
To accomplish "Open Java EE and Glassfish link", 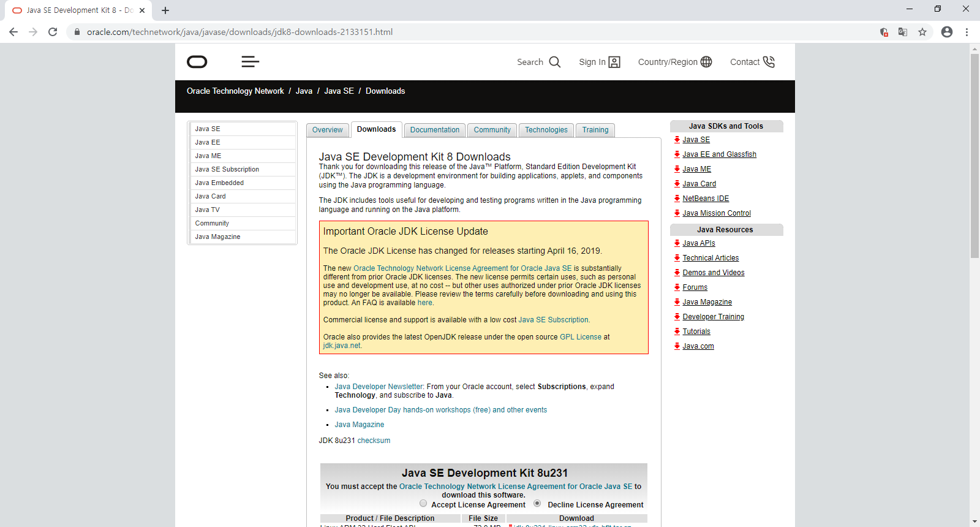I will pos(719,154).
